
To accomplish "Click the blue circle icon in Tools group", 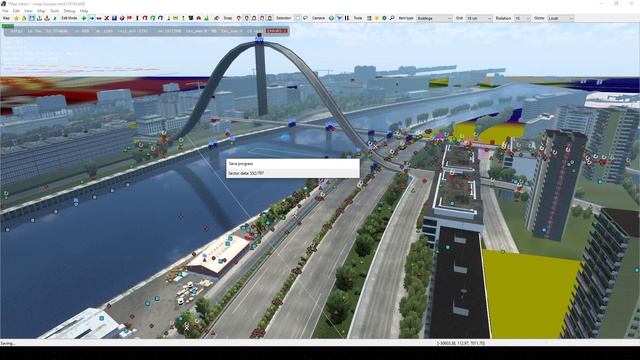I will point(384,18).
